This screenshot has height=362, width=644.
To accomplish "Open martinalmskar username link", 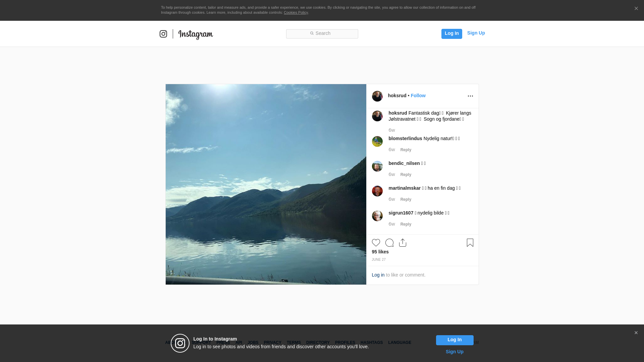I will pyautogui.click(x=404, y=188).
